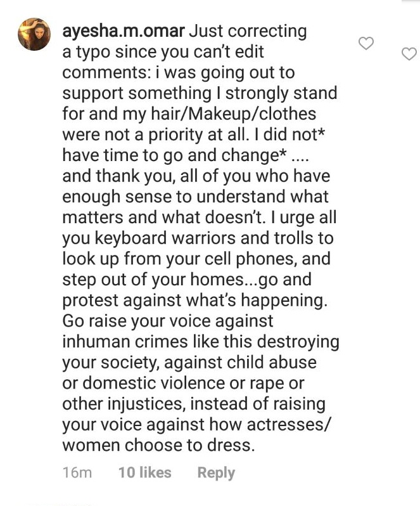Click the comment's last line 'women choose to dress.'
Screen dimensions: 420x506
pyautogui.click(x=158, y=445)
